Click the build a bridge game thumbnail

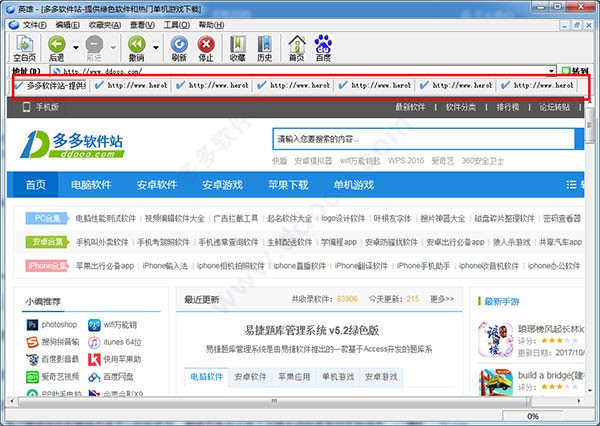click(496, 383)
